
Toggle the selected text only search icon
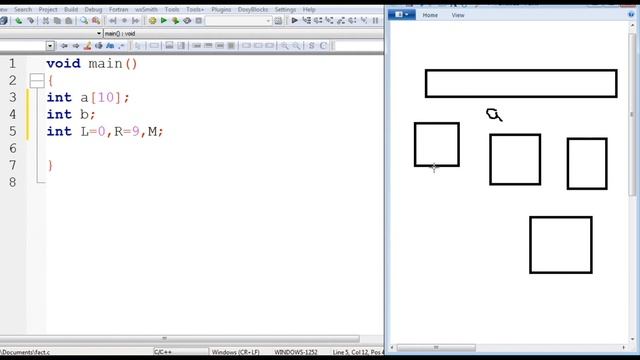click(98, 46)
